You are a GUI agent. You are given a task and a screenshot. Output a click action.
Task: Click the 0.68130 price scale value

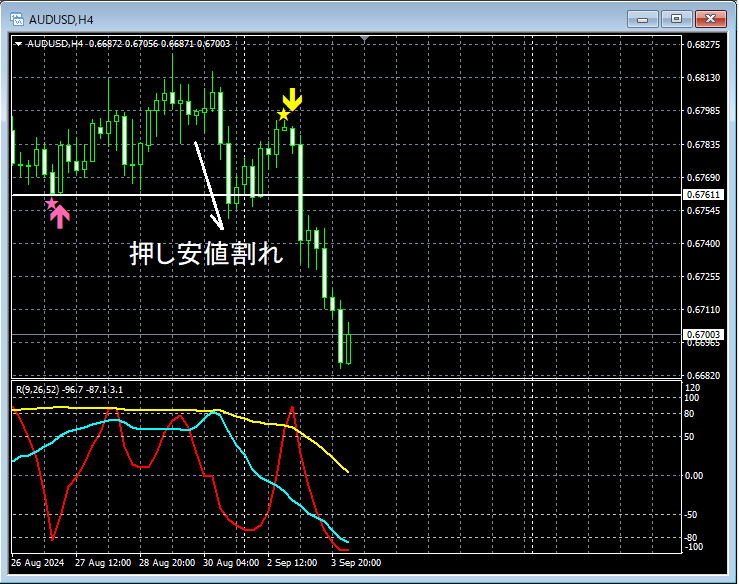pos(703,77)
